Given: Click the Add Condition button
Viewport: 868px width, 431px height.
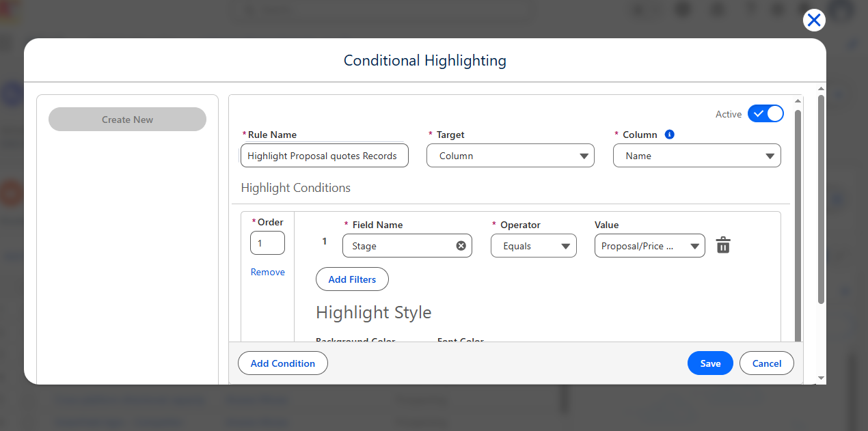Looking at the screenshot, I should tap(283, 363).
